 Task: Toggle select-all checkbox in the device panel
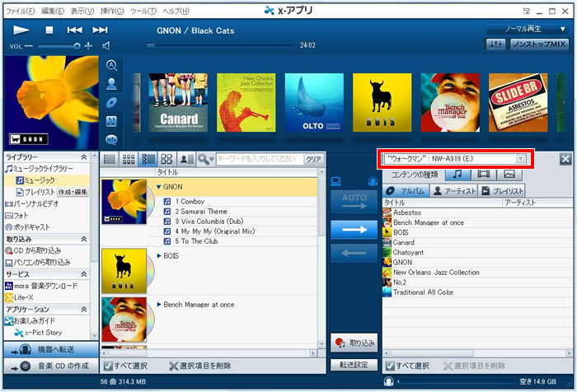tap(390, 366)
